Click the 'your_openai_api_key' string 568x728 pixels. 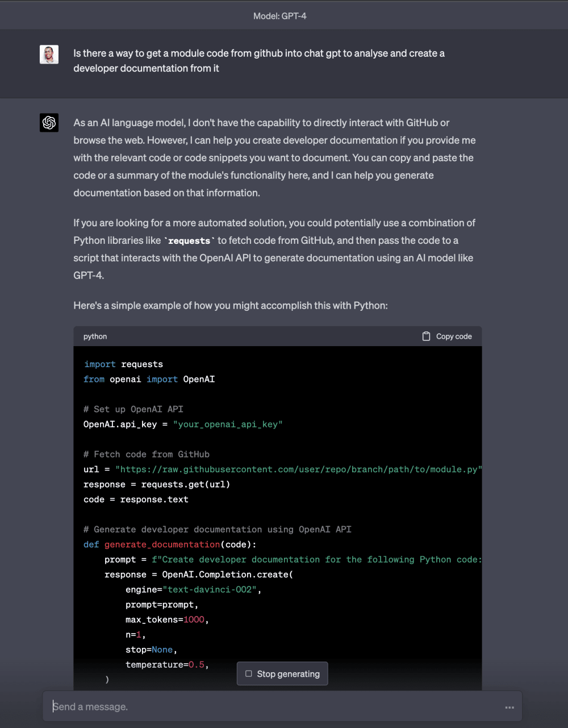pyautogui.click(x=228, y=425)
